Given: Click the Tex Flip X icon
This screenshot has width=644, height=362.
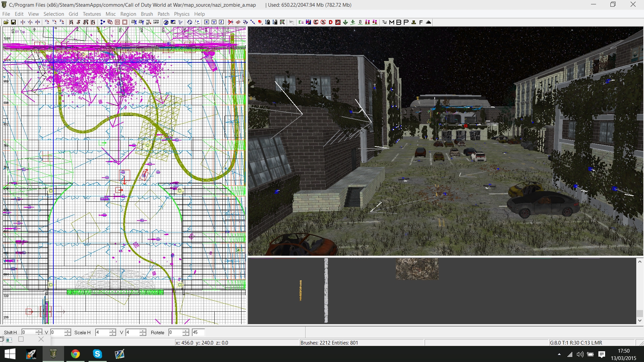Looking at the screenshot, I should point(134,22).
